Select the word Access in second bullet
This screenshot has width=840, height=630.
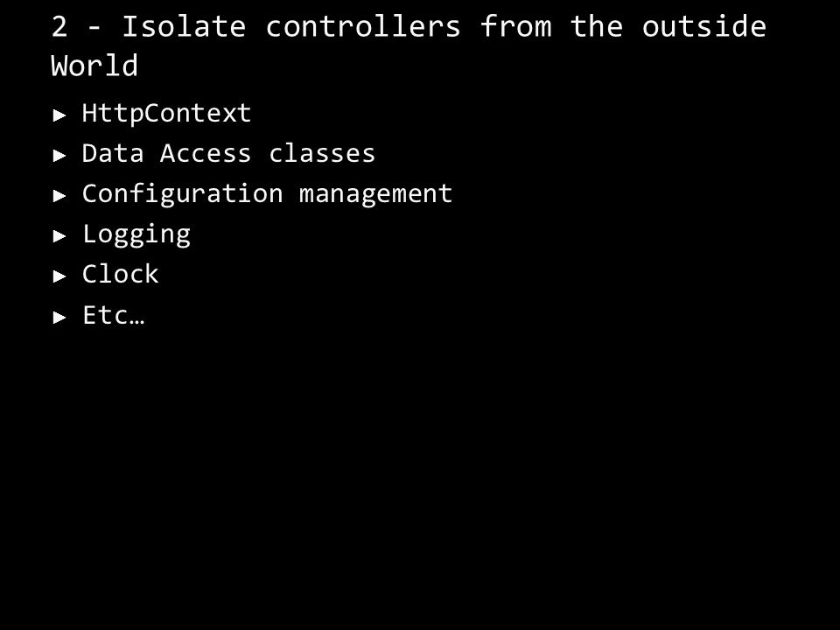pos(206,153)
